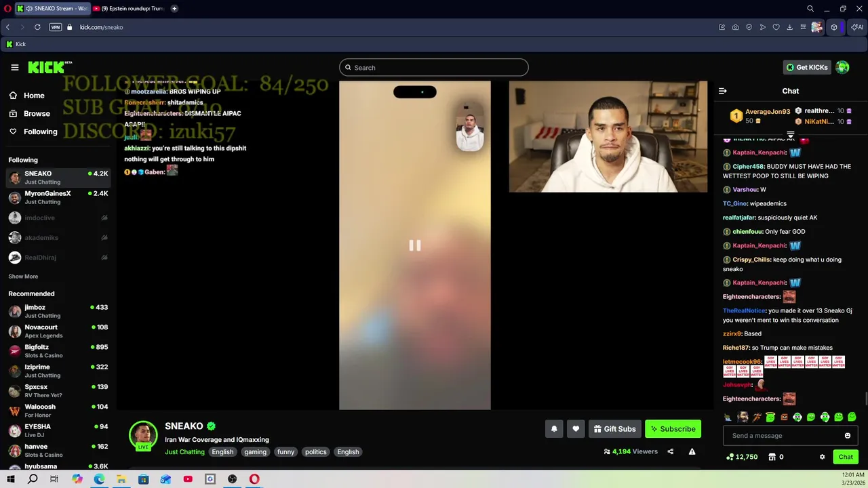Open recommended channel jimboz

[58, 311]
